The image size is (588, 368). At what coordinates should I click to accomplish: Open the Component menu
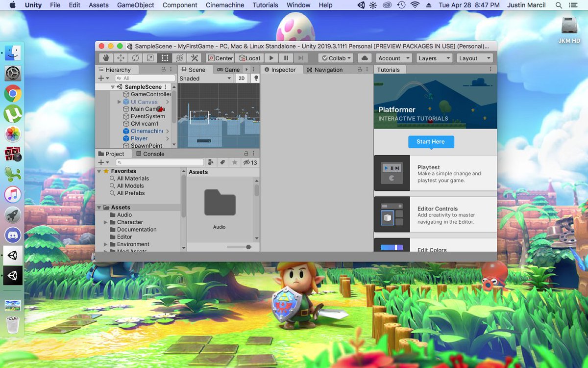click(x=180, y=5)
